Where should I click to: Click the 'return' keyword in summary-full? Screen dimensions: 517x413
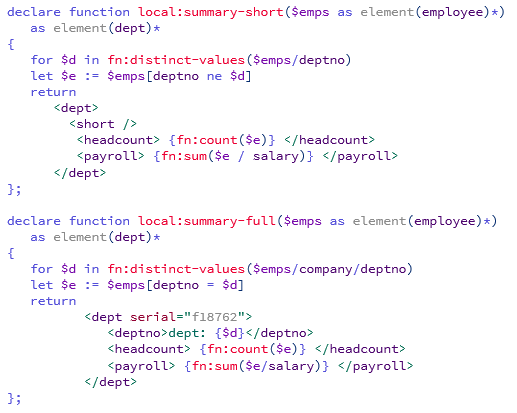(53, 301)
